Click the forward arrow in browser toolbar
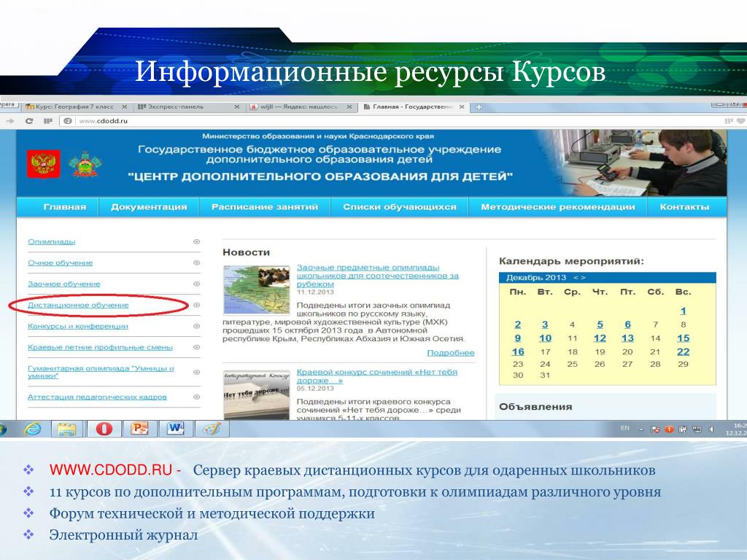This screenshot has height=560, width=747. (10, 121)
